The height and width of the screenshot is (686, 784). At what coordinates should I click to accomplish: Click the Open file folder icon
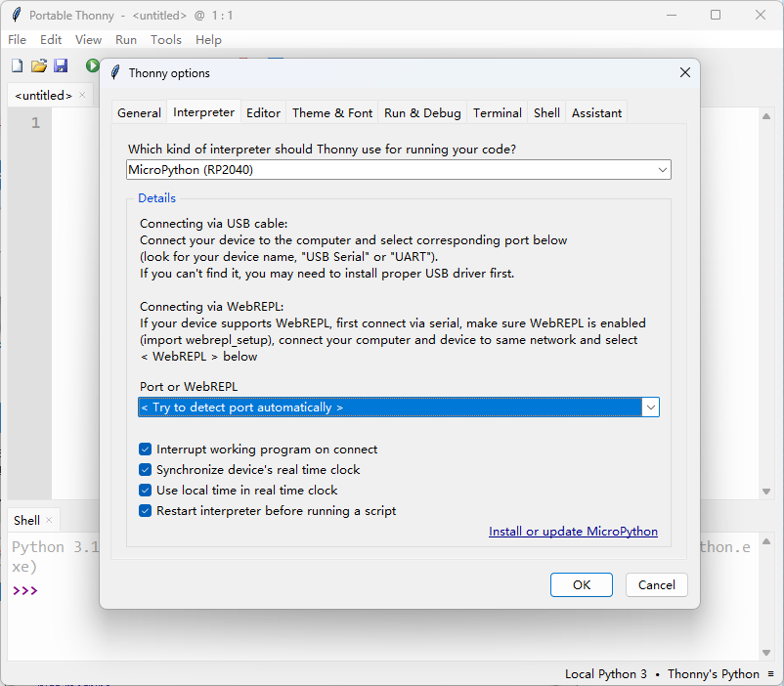tap(39, 65)
